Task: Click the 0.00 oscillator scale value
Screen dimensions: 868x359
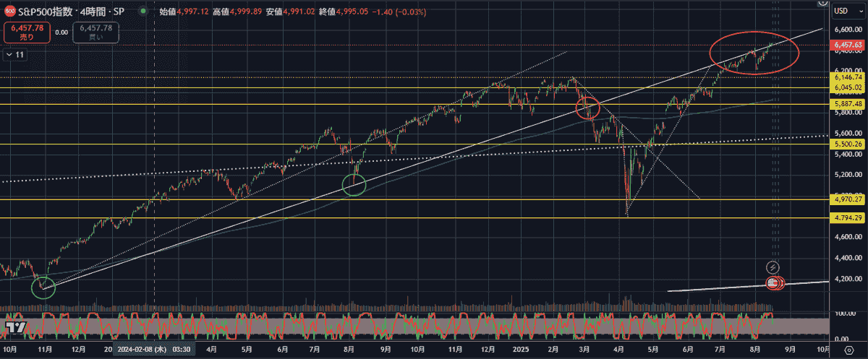Action: click(842, 339)
